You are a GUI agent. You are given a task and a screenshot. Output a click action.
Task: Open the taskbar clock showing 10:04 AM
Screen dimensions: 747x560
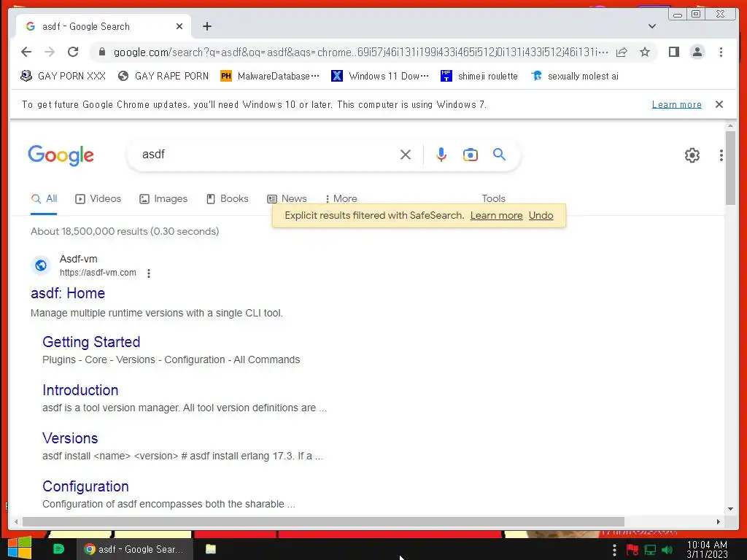(707, 550)
